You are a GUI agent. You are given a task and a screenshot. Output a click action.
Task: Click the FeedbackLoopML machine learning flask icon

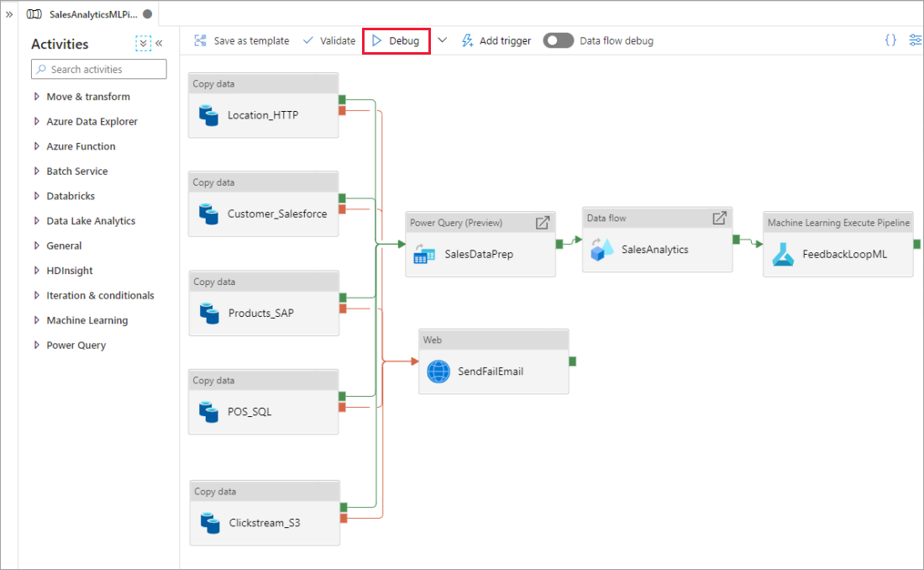click(783, 254)
